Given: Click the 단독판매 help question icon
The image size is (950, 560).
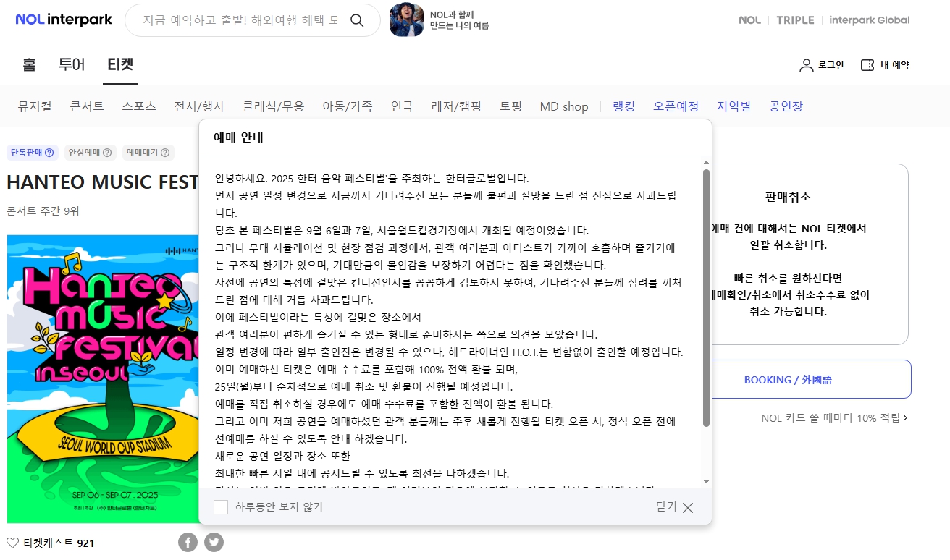Looking at the screenshot, I should click(x=49, y=153).
